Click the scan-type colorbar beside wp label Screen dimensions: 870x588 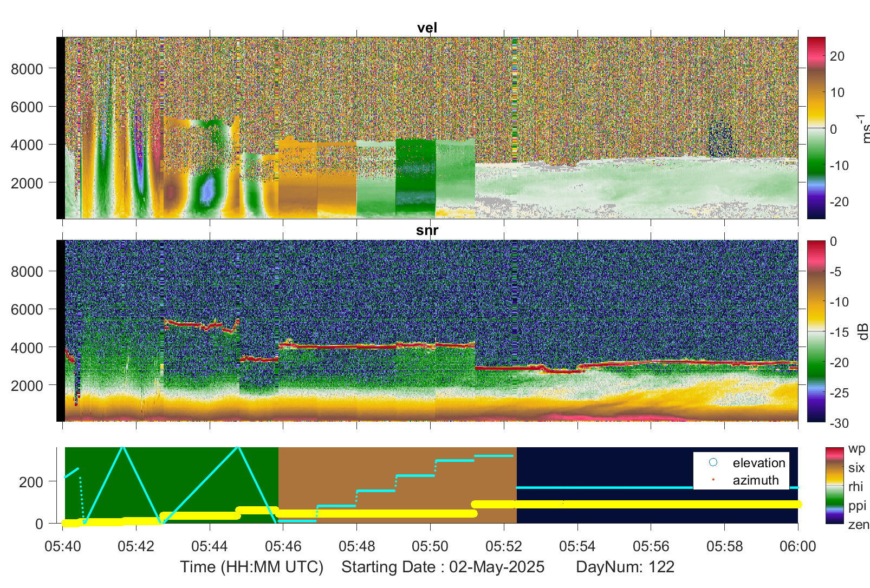pyautogui.click(x=835, y=485)
